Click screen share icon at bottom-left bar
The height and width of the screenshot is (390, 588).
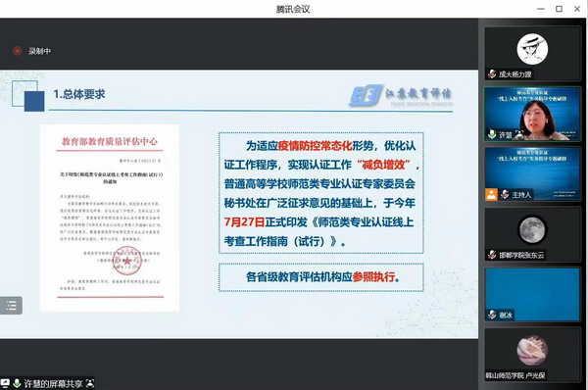click(x=5, y=383)
